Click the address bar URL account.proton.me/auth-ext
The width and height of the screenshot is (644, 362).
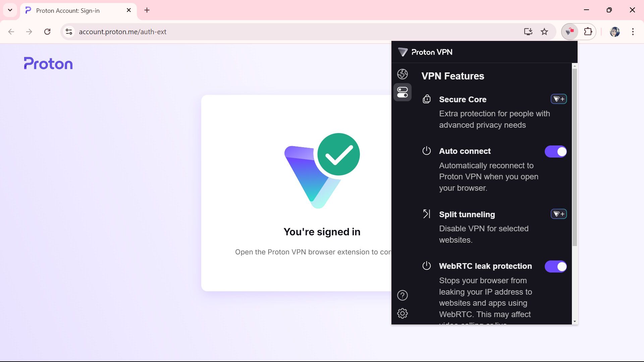123,32
